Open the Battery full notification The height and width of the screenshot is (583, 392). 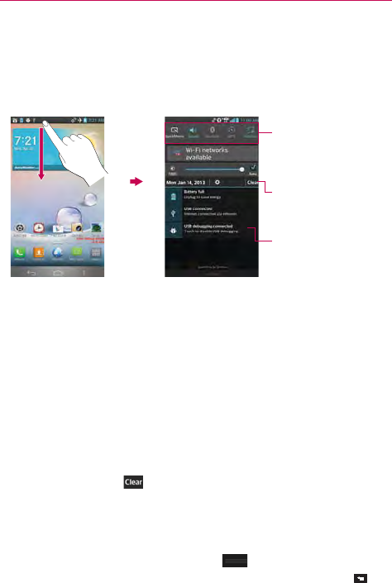tap(212, 195)
